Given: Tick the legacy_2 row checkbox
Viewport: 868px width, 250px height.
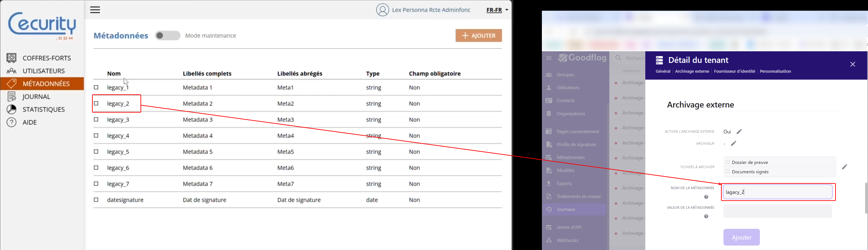Looking at the screenshot, I should coord(96,103).
